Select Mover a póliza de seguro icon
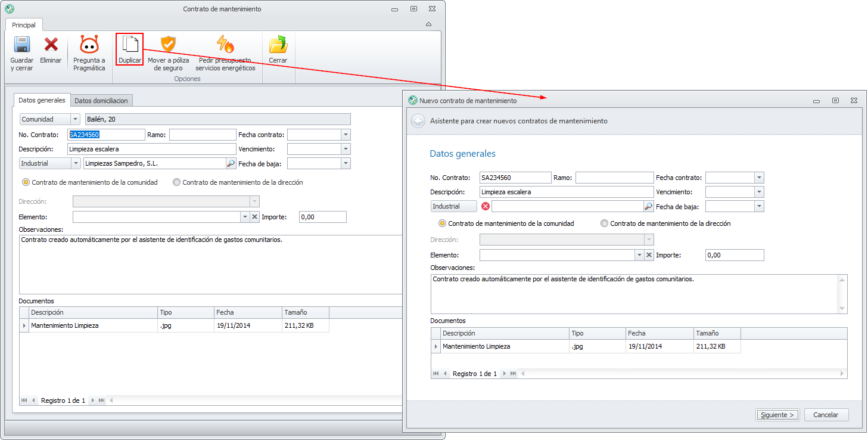The width and height of the screenshot is (868, 441). coord(169,44)
